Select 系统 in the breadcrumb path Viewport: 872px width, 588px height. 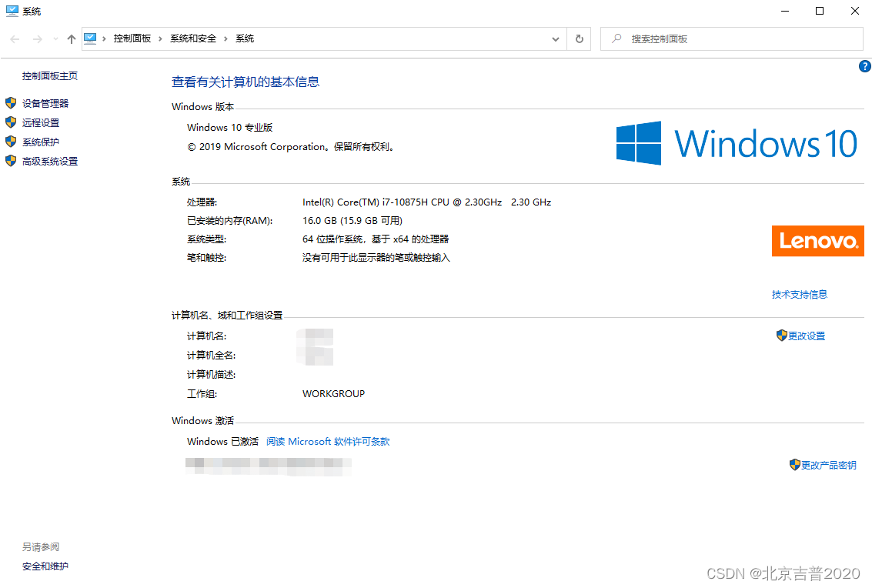245,38
